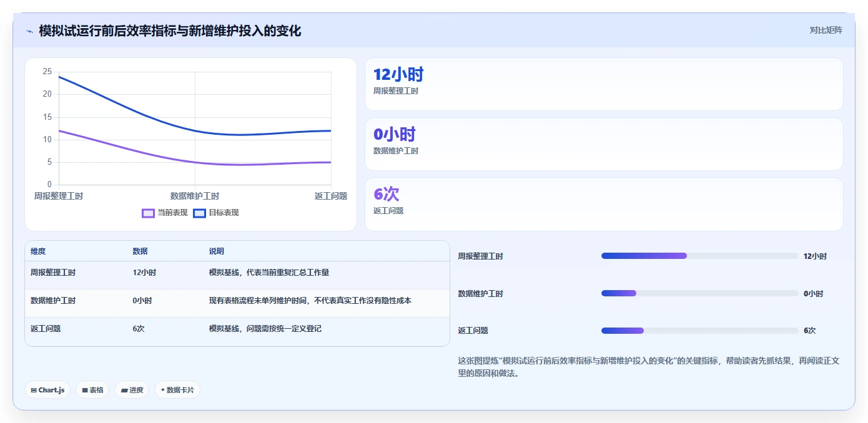
Task: Toggle the 目标表现 legend swatch
Action: (199, 213)
